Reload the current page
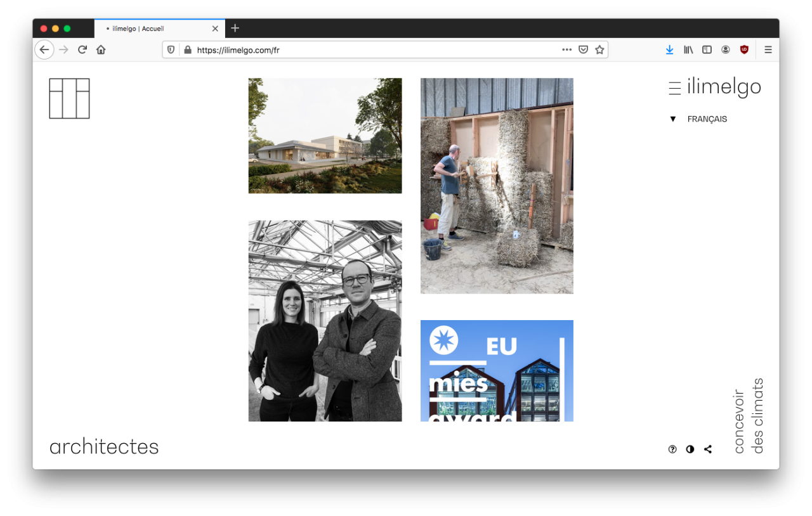This screenshot has width=812, height=516. click(x=82, y=49)
